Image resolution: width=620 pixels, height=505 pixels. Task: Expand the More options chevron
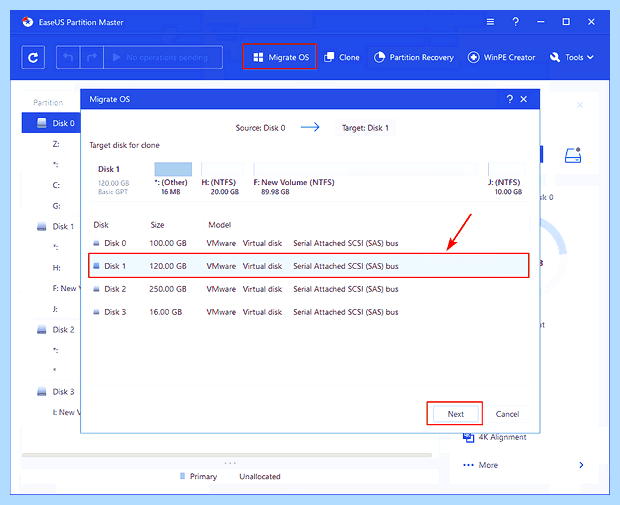click(x=581, y=465)
